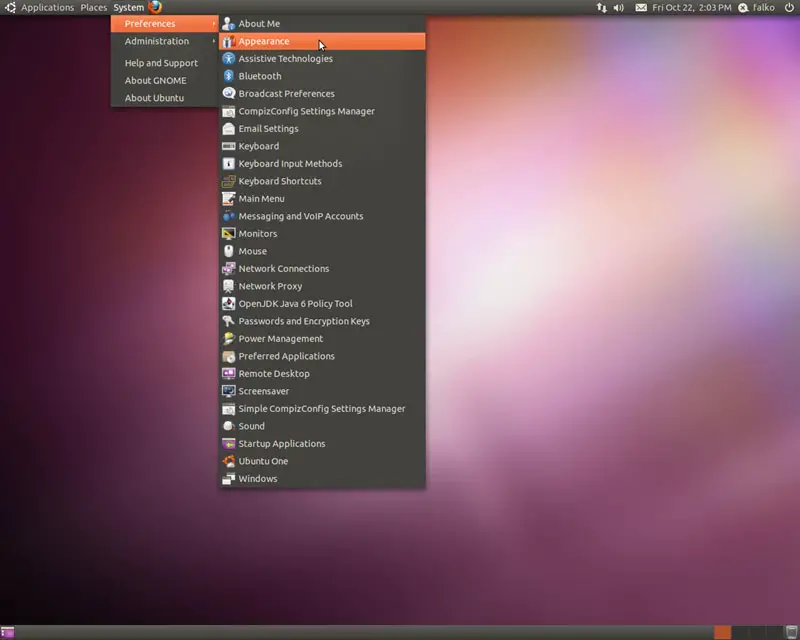Click the Windows preferences icon

pos(229,479)
